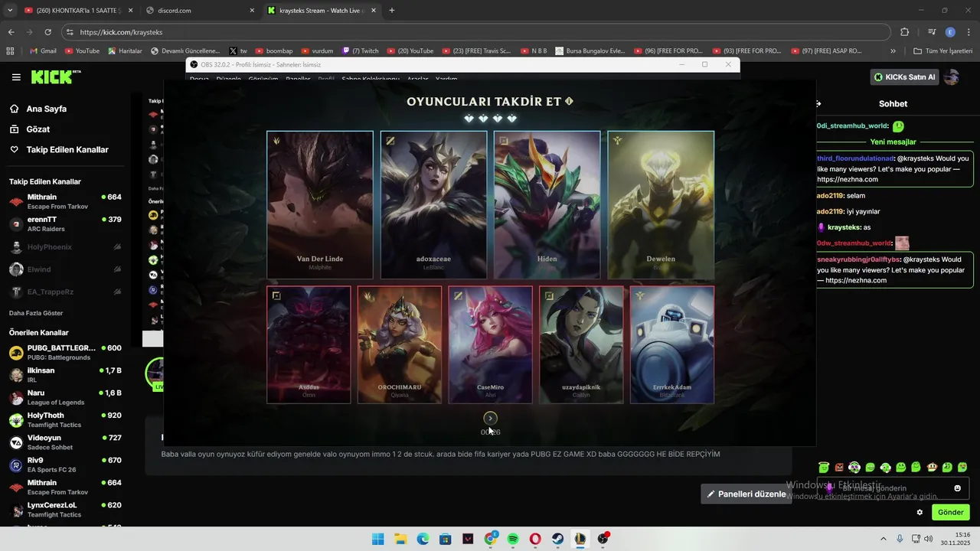Screen dimensions: 980x551
Task: Open the Dosya menu in OBS
Action: pos(199,79)
